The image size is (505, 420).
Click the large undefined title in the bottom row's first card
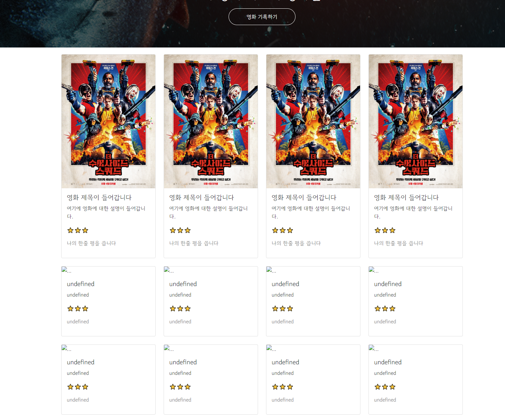pos(81,362)
